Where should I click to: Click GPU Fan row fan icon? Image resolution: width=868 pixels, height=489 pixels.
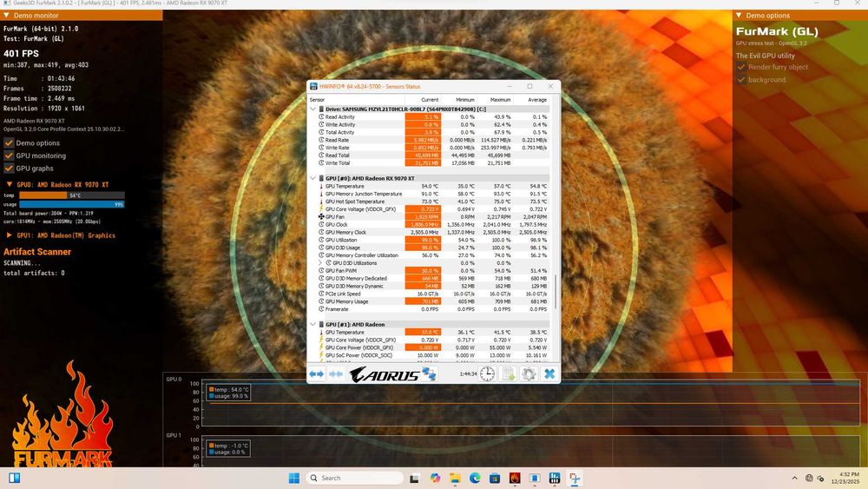point(321,216)
